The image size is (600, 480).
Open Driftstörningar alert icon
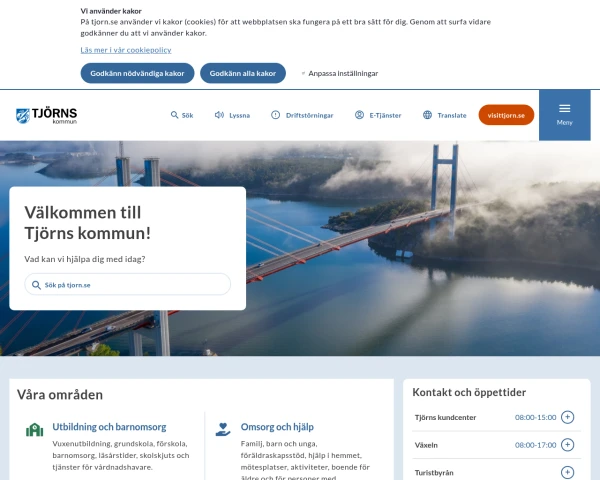276,115
